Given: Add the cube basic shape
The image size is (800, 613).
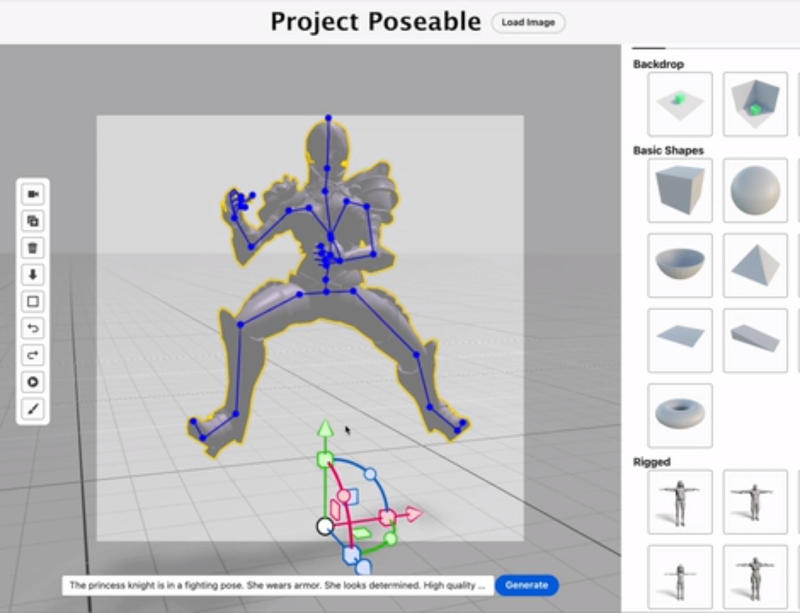Looking at the screenshot, I should (680, 190).
